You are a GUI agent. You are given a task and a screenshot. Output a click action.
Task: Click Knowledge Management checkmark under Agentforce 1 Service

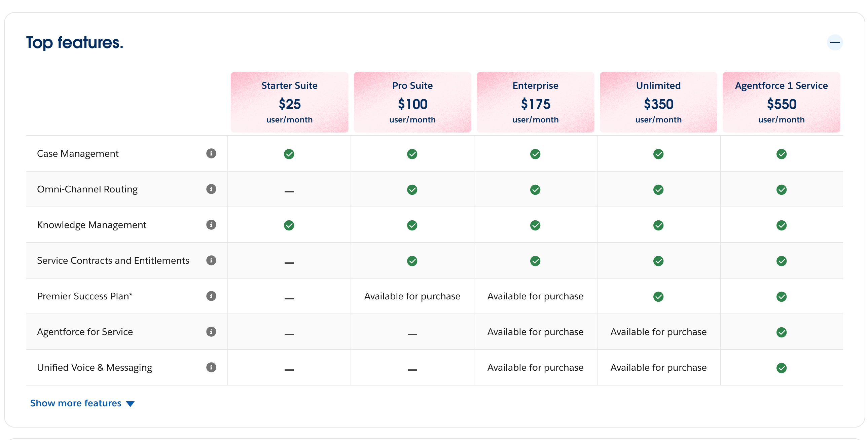tap(782, 226)
